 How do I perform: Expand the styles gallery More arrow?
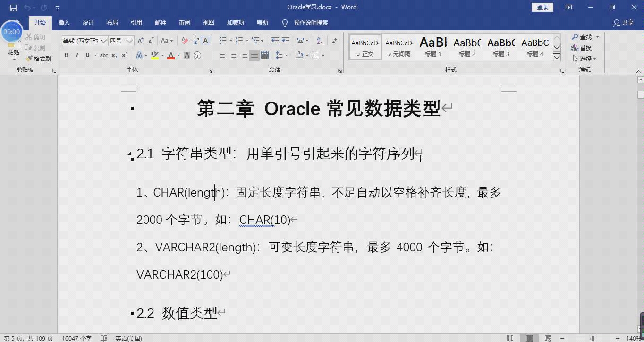click(557, 57)
